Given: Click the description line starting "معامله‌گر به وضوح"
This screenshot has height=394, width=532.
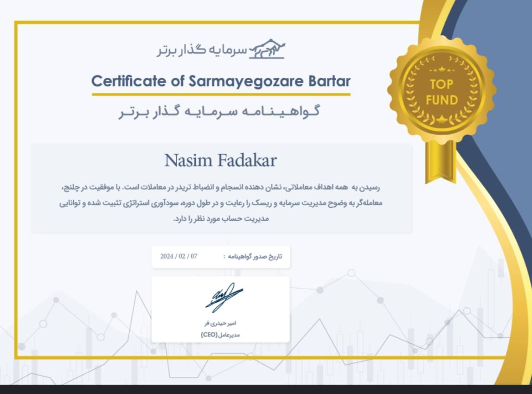Looking at the screenshot, I should point(221,203).
